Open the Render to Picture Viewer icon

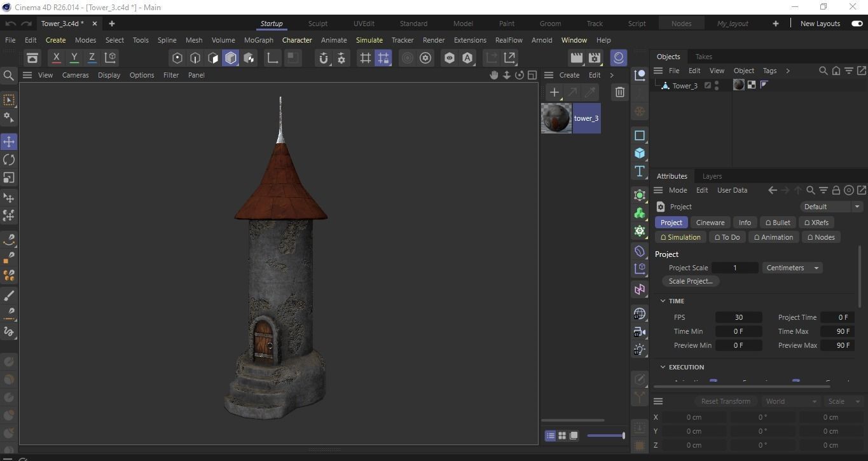pyautogui.click(x=577, y=58)
